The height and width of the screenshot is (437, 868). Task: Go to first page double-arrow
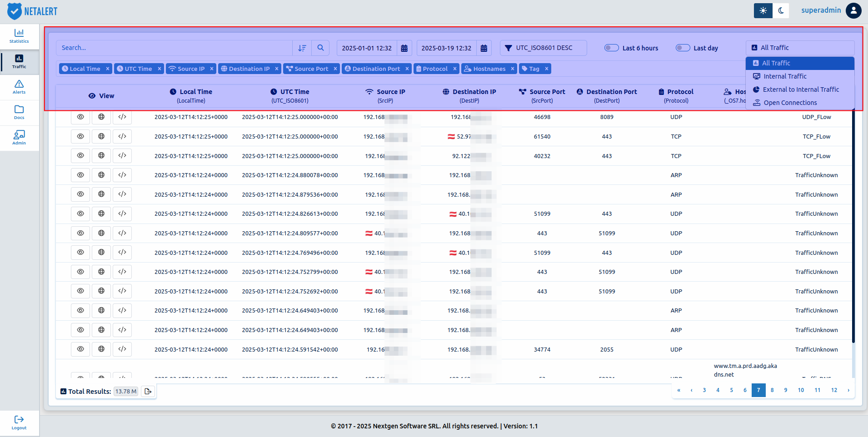678,390
